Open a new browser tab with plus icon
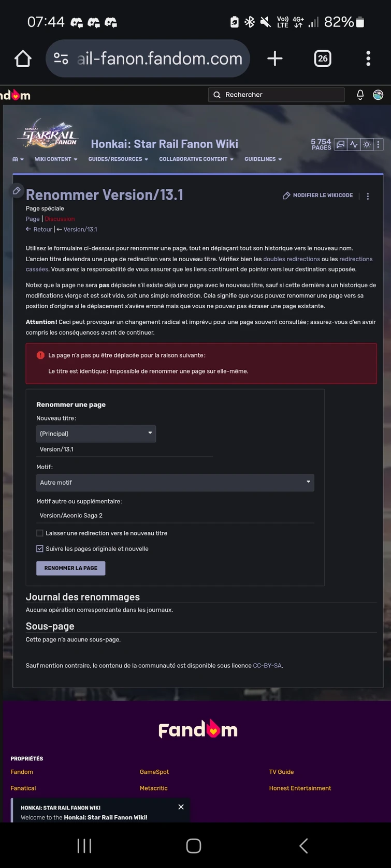The height and width of the screenshot is (868, 391). click(x=275, y=58)
